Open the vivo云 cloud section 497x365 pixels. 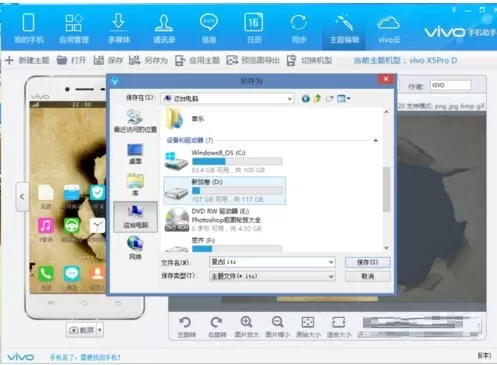389,29
